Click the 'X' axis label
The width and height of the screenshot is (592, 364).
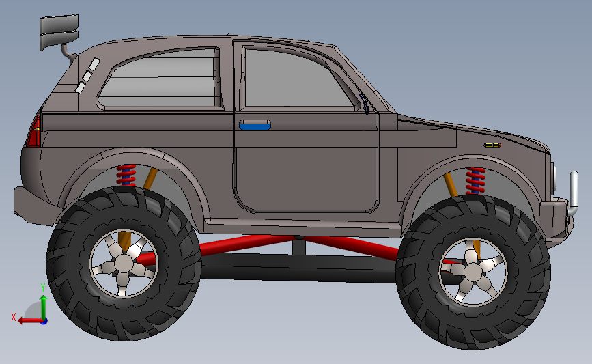point(14,317)
